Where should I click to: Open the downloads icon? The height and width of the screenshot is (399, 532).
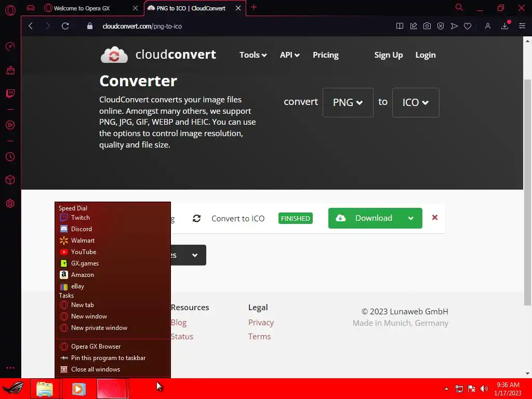505,26
